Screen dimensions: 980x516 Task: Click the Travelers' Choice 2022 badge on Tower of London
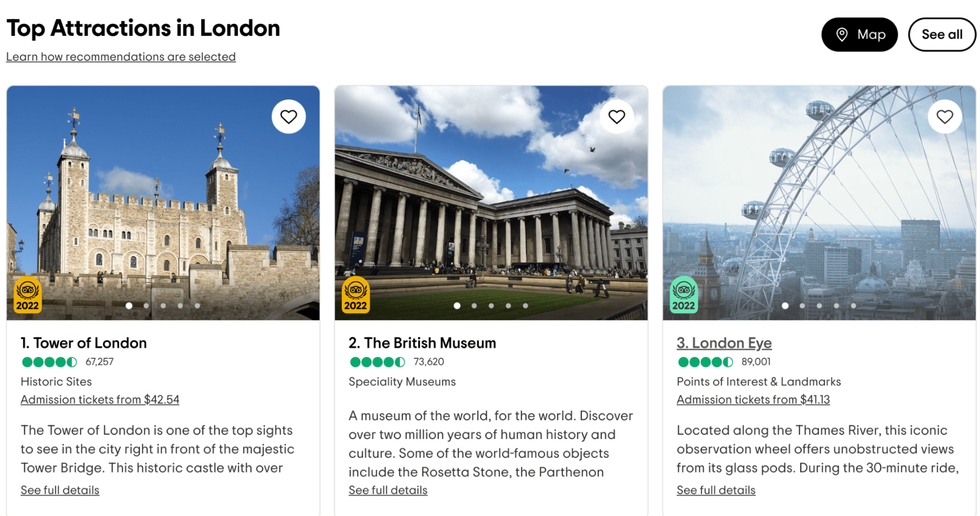pyautogui.click(x=28, y=295)
